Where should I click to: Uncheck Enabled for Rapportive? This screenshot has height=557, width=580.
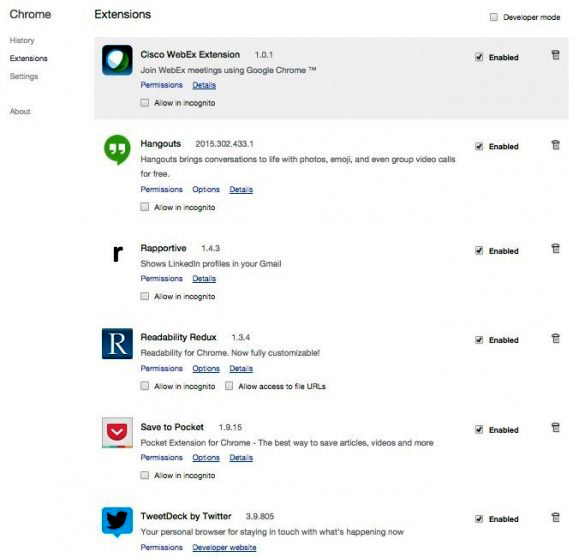479,250
